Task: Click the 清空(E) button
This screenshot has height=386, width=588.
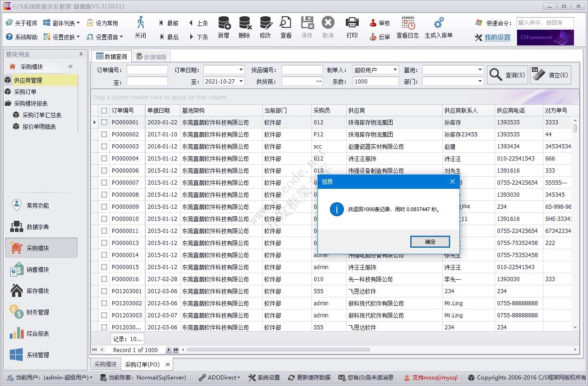Action: (550, 74)
